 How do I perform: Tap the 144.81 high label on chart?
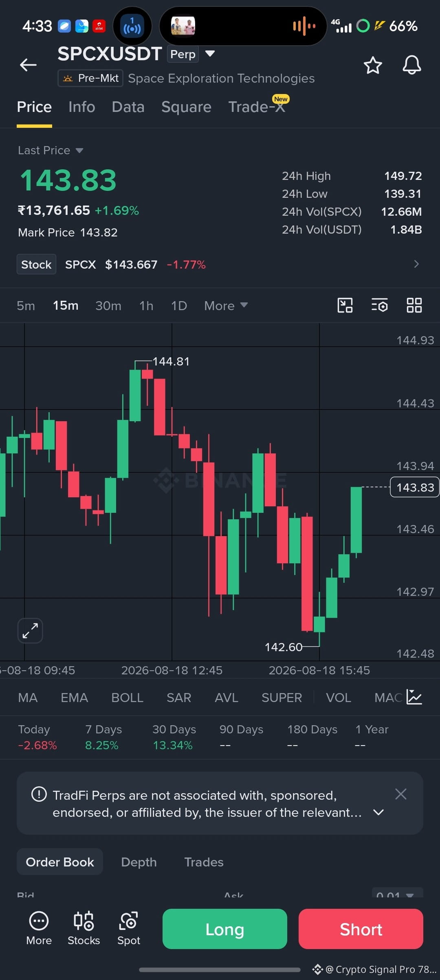click(171, 361)
